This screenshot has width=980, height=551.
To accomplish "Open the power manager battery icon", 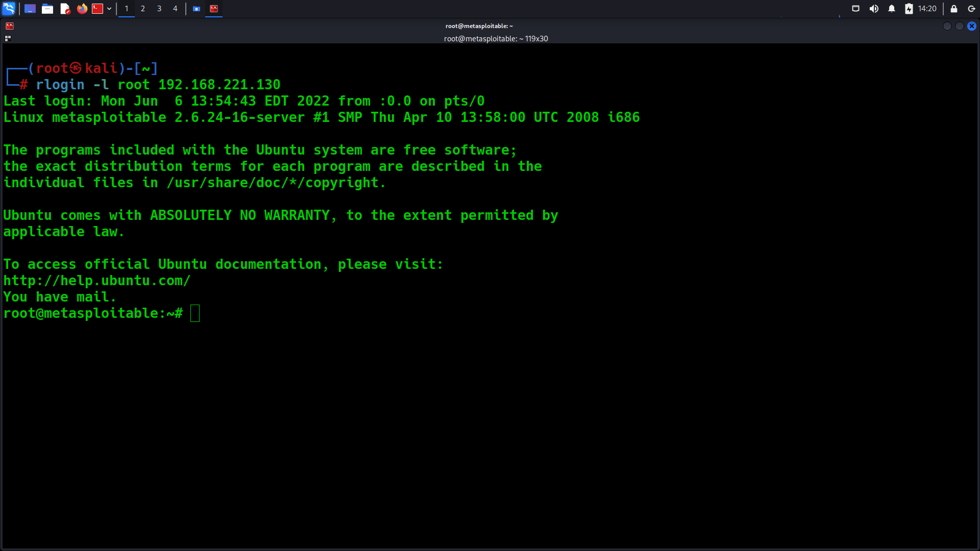I will pyautogui.click(x=909, y=9).
